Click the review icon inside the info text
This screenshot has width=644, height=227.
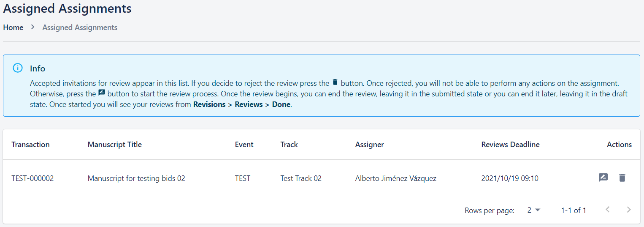click(102, 93)
